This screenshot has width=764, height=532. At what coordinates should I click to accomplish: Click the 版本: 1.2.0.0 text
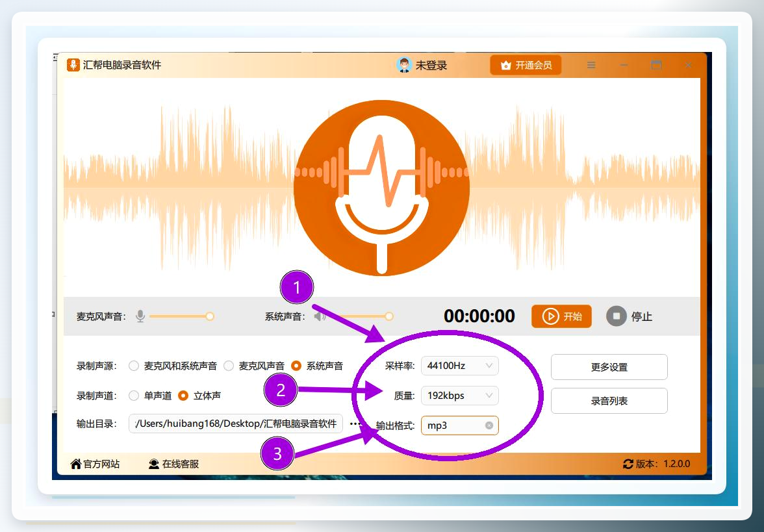(x=663, y=464)
